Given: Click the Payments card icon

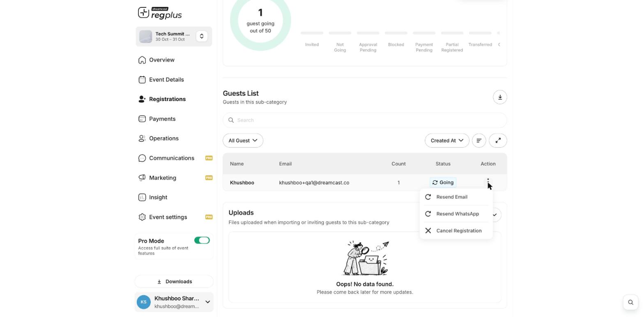Looking at the screenshot, I should [x=142, y=119].
